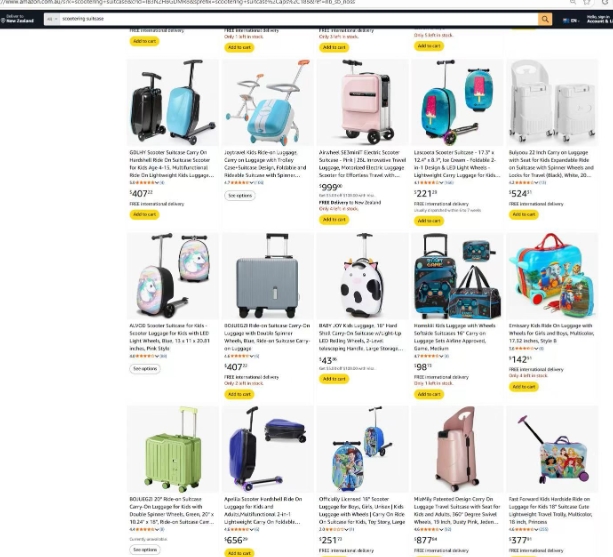Viewport: 613px width, 557px height.
Task: Add the $142 Emissary kids luggage to cart
Action: point(523,387)
